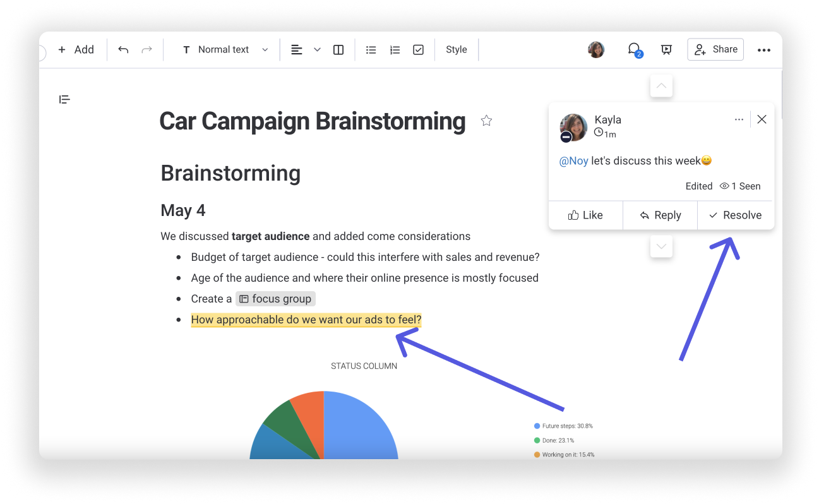Click the highlighted text about approachable ads
Screen dimensions: 819x504
pyautogui.click(x=306, y=320)
